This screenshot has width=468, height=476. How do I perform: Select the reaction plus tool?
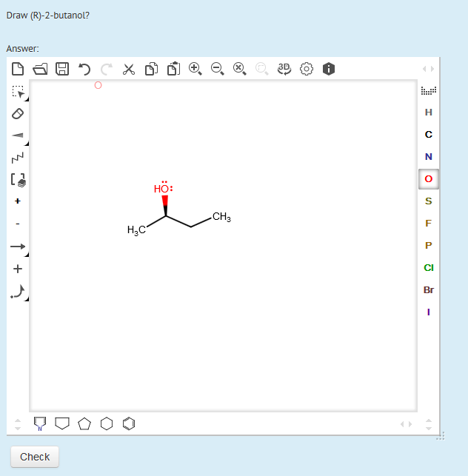click(18, 269)
